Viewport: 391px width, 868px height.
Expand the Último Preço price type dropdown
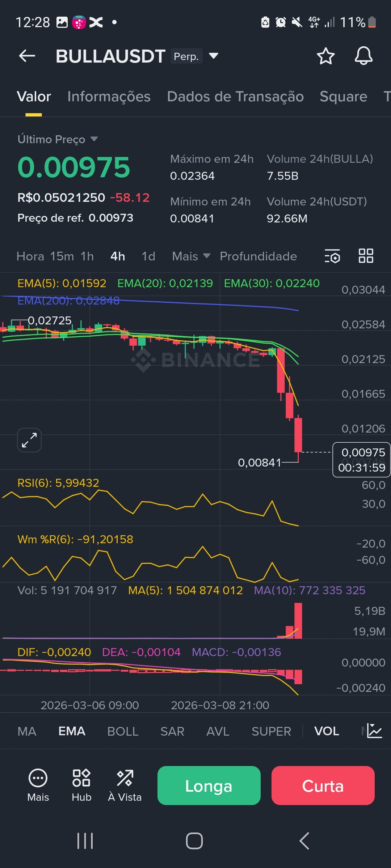coord(94,139)
